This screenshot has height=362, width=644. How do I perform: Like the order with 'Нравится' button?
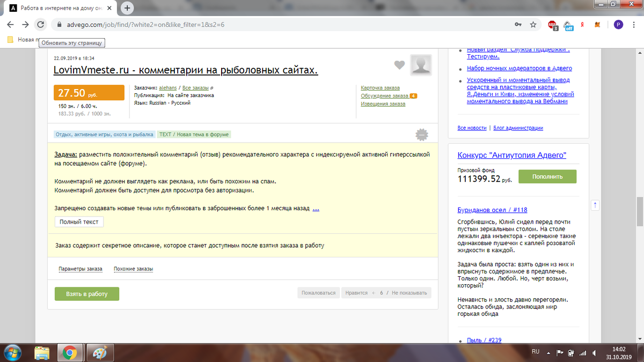tap(357, 293)
